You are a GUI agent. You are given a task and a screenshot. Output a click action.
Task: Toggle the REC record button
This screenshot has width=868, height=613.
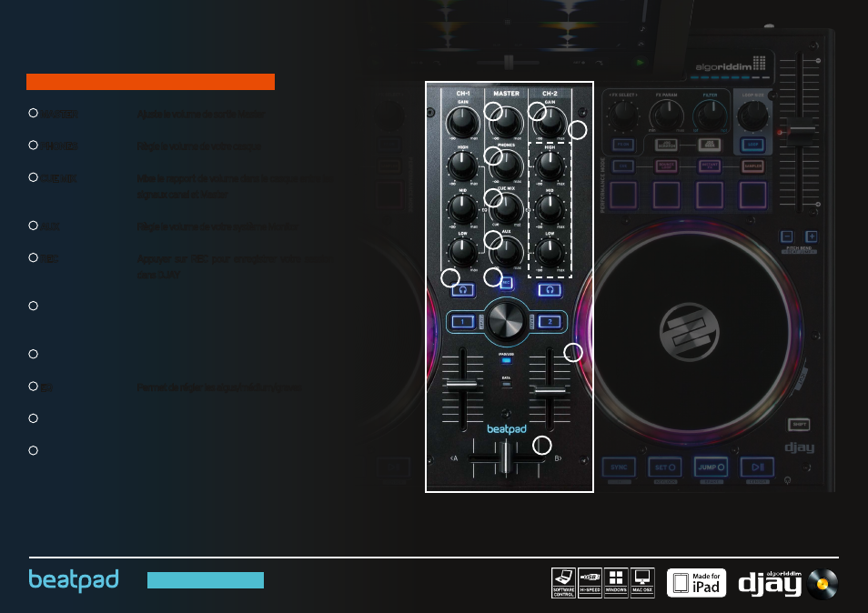506,283
